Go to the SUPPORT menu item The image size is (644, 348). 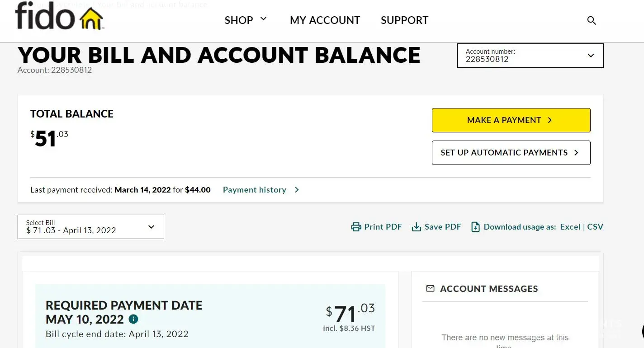(404, 20)
